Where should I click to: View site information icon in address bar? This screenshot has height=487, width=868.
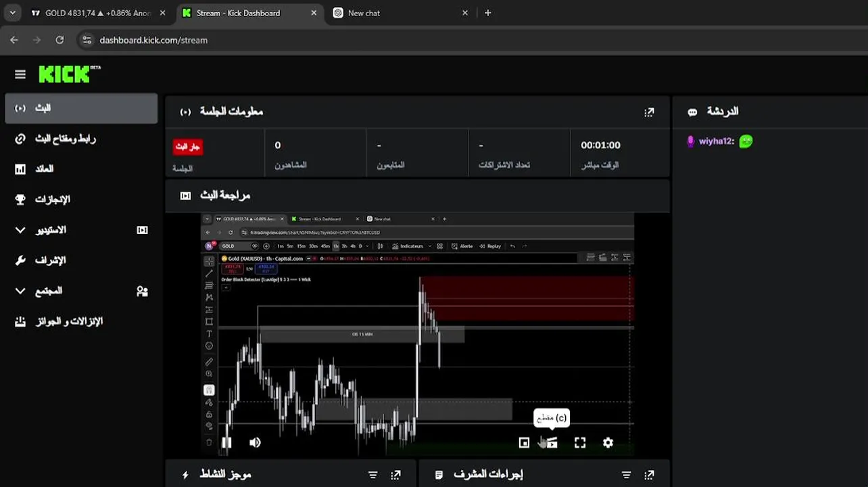click(x=87, y=40)
